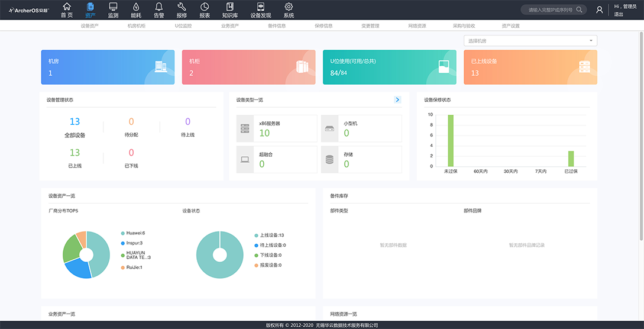
Task: Click the user profile avatar icon
Action: [x=600, y=9]
